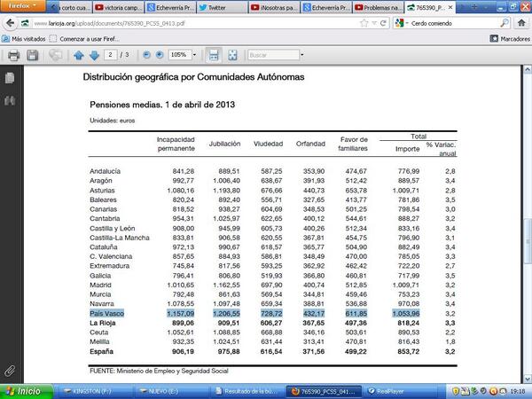Enable scrolling page mode in PDF toolbar
The image size is (532, 399).
tap(214, 55)
